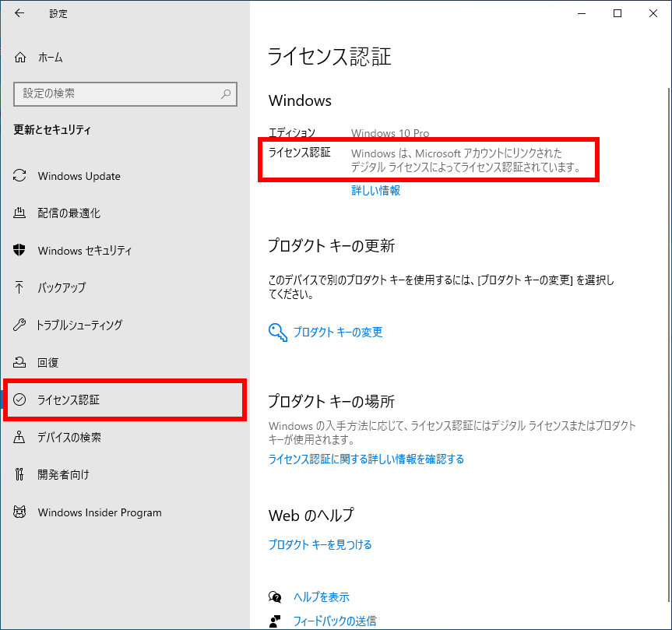This screenshot has width=672, height=630.
Task: Close the 設定 window
Action: [653, 13]
